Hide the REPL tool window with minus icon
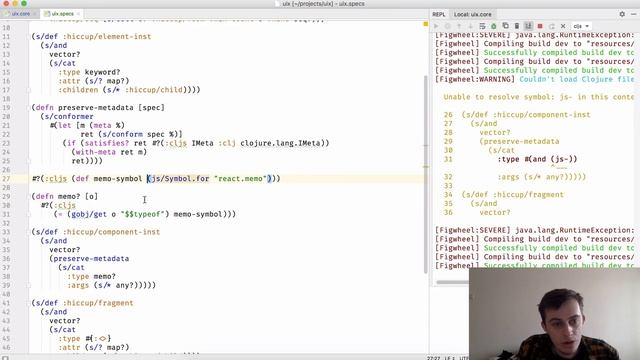 pyautogui.click(x=633, y=14)
